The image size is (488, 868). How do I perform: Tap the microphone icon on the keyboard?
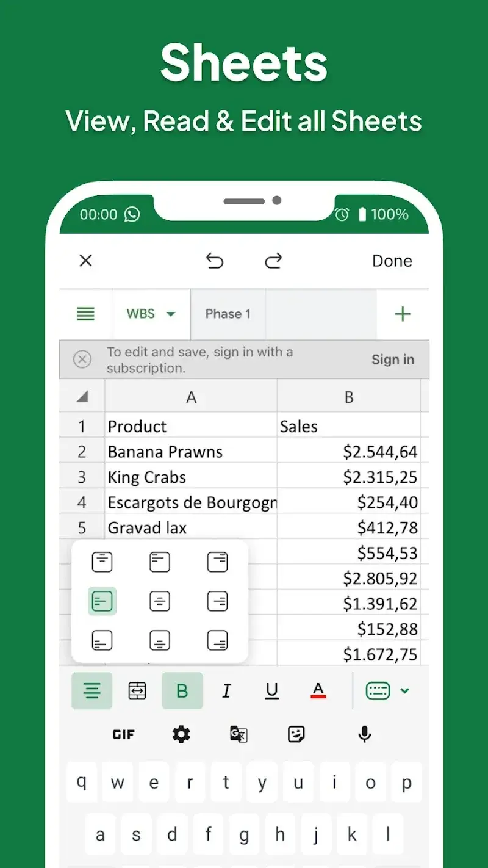coord(364,734)
